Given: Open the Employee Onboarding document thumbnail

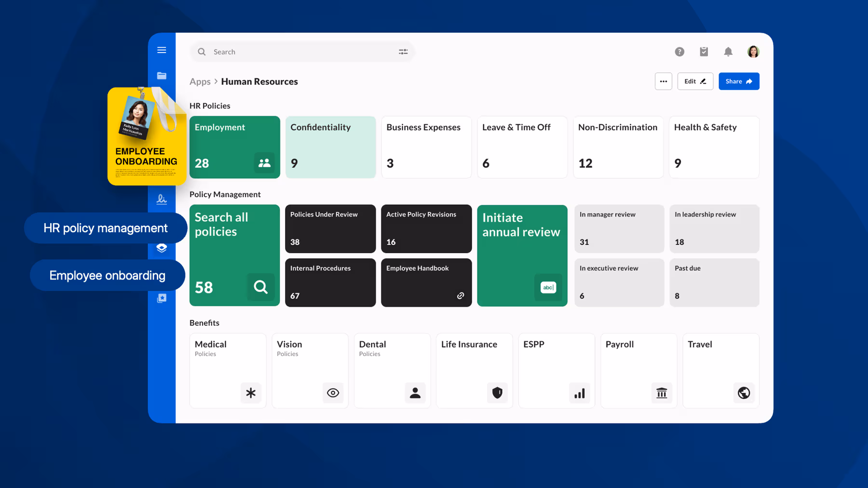Looking at the screenshot, I should click(x=147, y=136).
